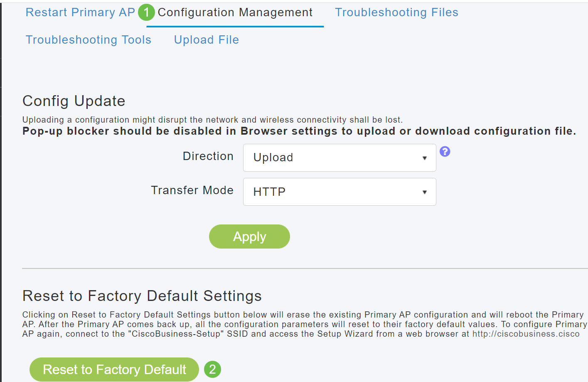Expand the Transfer Mode dropdown arrow

point(424,192)
